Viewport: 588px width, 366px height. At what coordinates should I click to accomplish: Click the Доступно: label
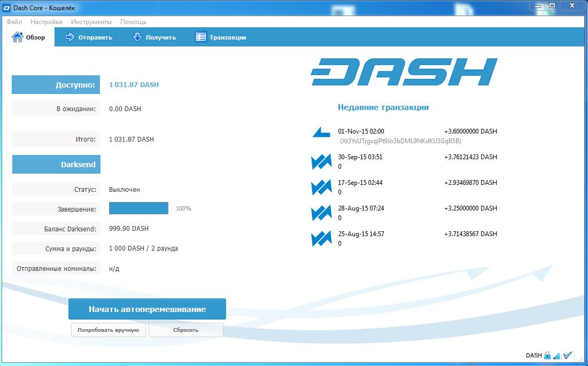(56, 85)
